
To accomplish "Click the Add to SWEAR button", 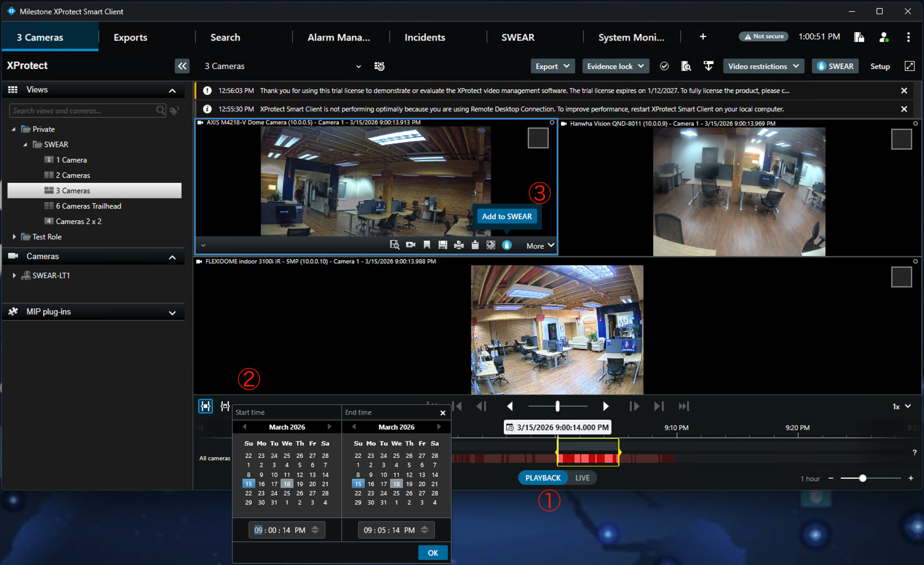I will (507, 217).
